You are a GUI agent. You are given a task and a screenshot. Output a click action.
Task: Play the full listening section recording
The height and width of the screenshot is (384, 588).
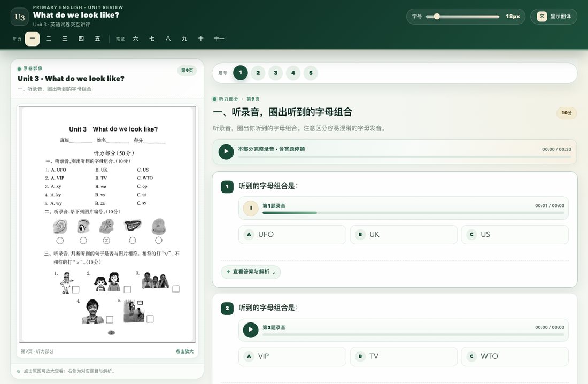click(x=226, y=152)
